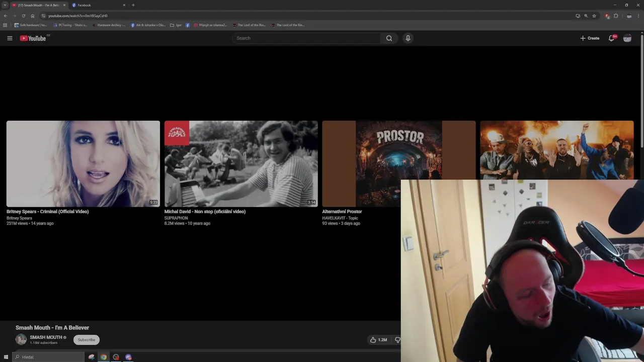
Task: Open YouTube notifications bell
Action: tap(611, 38)
